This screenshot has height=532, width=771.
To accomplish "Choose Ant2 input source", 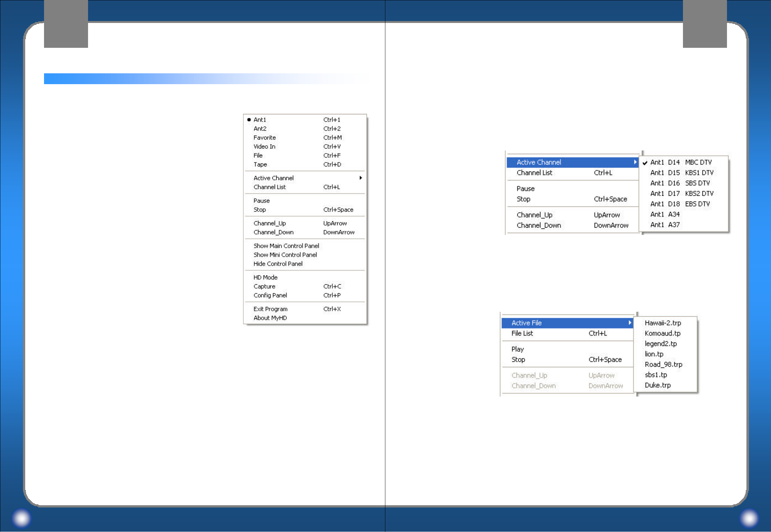I will click(260, 129).
